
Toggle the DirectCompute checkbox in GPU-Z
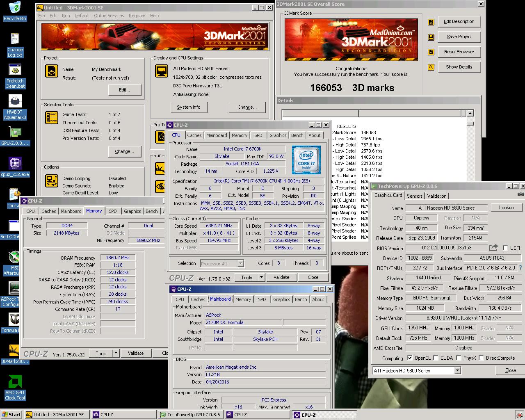[481, 358]
